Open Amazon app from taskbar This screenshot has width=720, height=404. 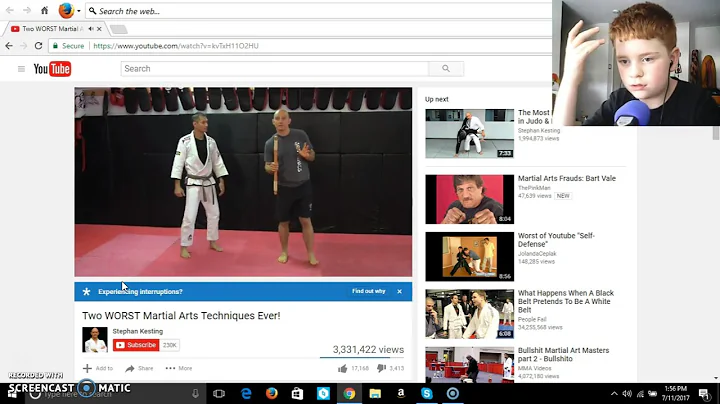[x=401, y=393]
